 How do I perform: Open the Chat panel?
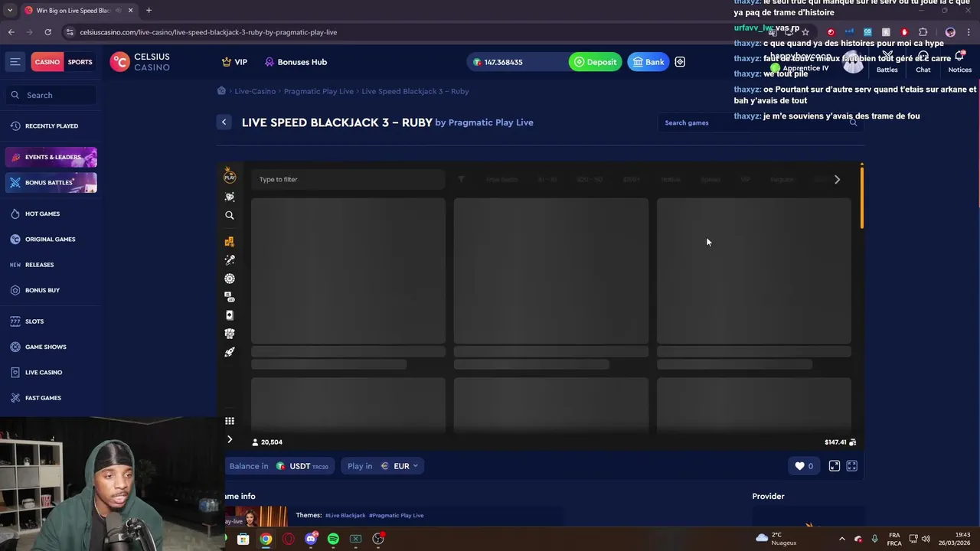point(923,63)
